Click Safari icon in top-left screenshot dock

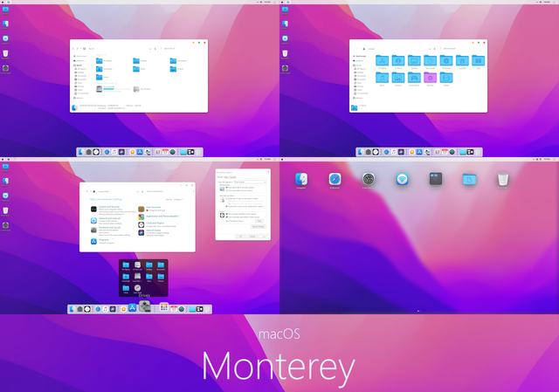tap(107, 152)
